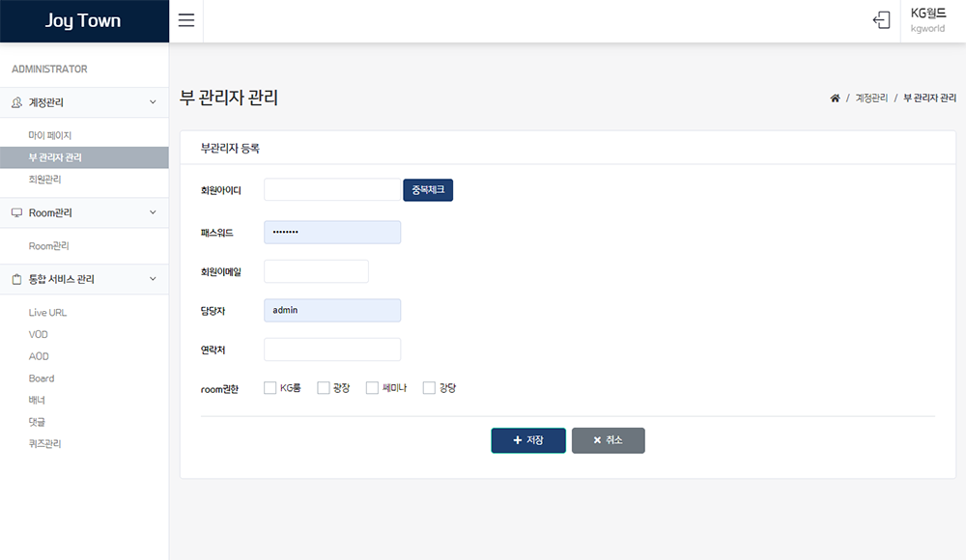The height and width of the screenshot is (560, 966).
Task: Select Live URL from sidebar menu
Action: 47,313
